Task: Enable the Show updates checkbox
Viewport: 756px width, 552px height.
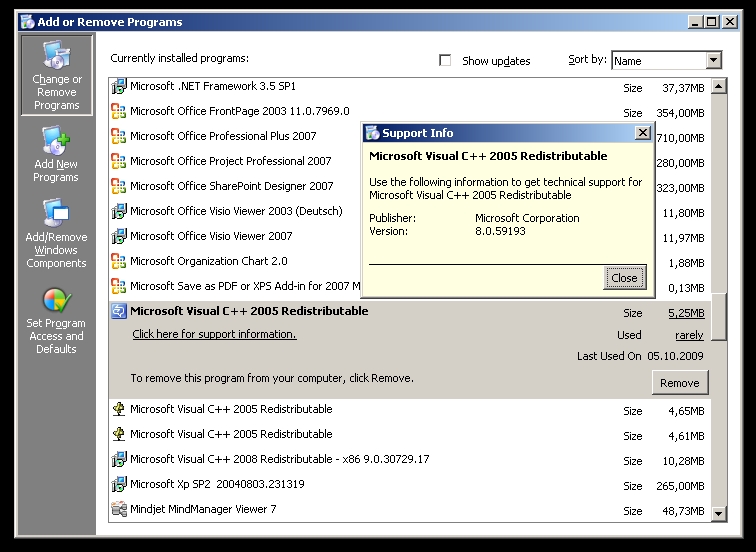Action: tap(446, 61)
